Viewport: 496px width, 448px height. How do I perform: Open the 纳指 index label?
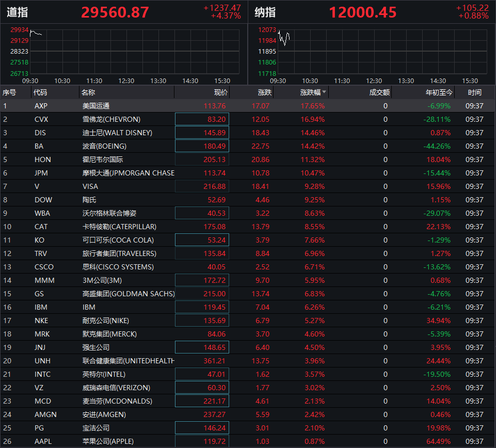[x=265, y=12]
